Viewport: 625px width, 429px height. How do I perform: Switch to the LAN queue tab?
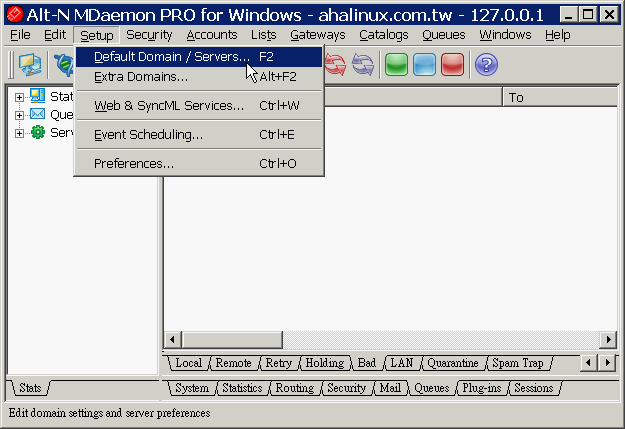coord(401,363)
